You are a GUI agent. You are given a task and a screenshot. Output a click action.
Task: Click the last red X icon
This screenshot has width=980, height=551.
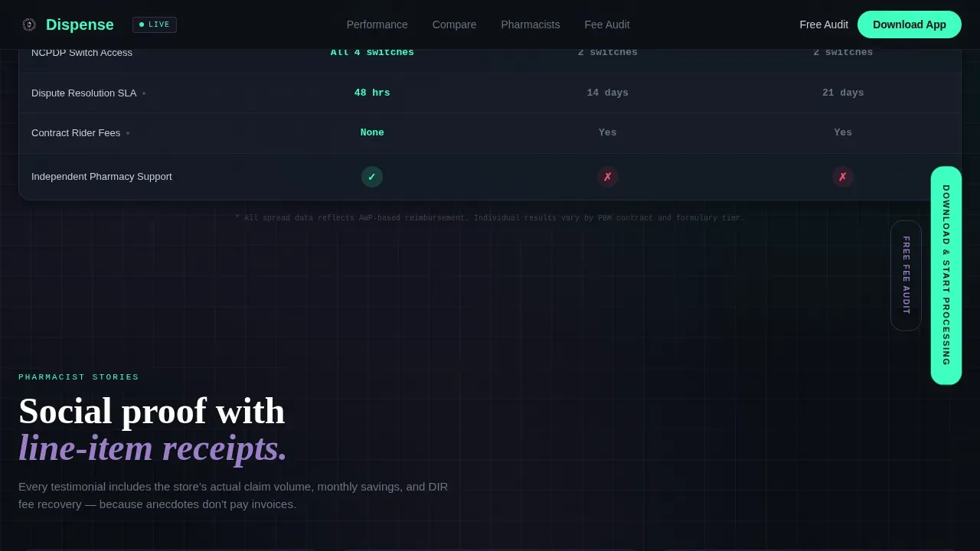(x=843, y=177)
